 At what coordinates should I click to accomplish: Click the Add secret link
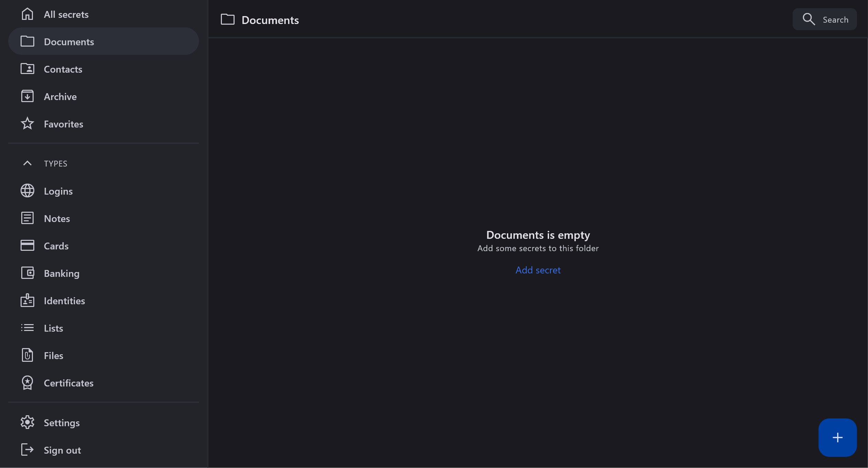click(538, 270)
